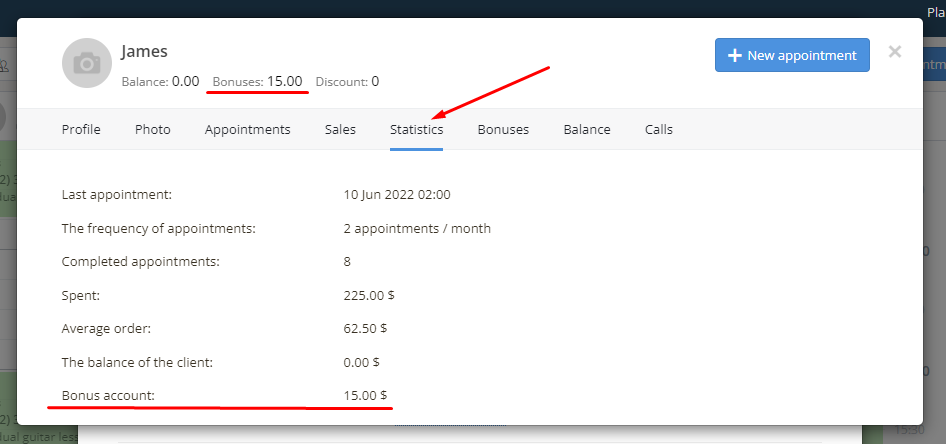The width and height of the screenshot is (946, 444).
Task: Open the Calls tab
Action: point(659,129)
